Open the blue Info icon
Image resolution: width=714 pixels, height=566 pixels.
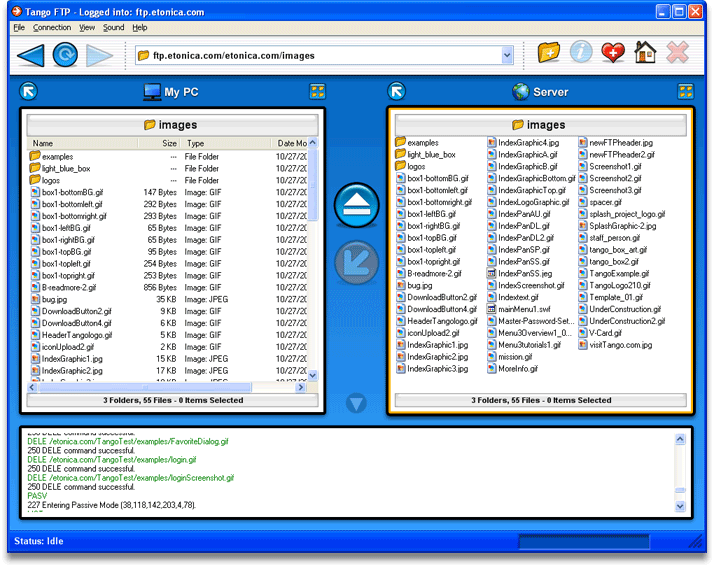[x=581, y=52]
